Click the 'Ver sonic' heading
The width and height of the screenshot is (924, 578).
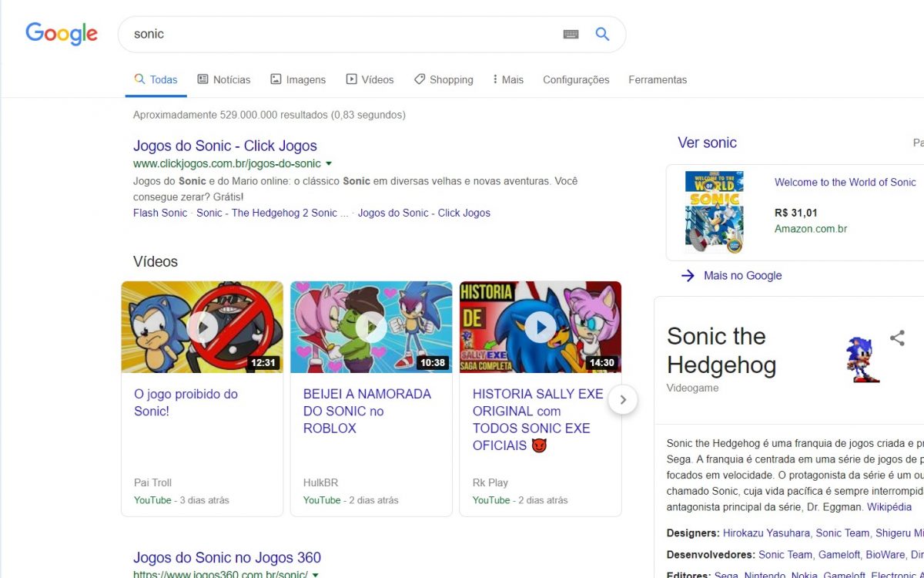tap(707, 143)
